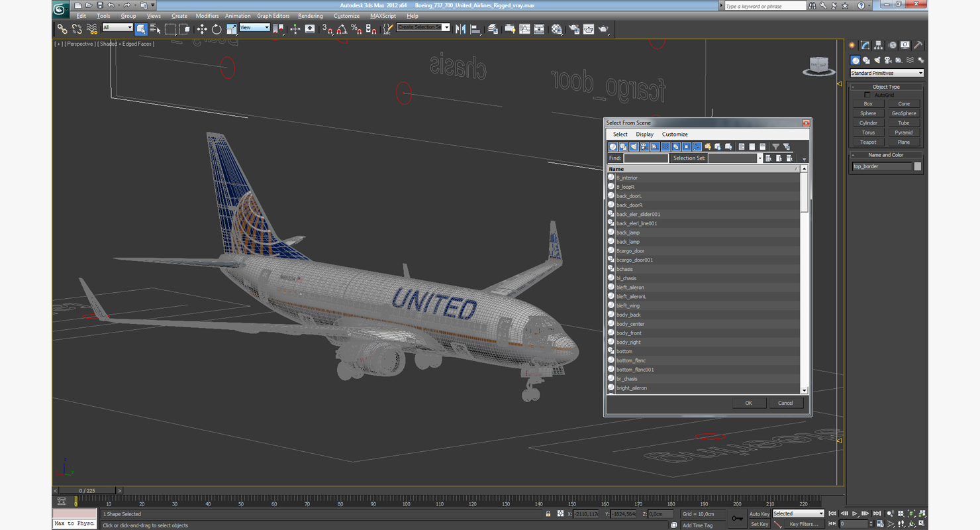Click the Cylinder primitive button
This screenshot has height=530, width=980.
click(868, 123)
